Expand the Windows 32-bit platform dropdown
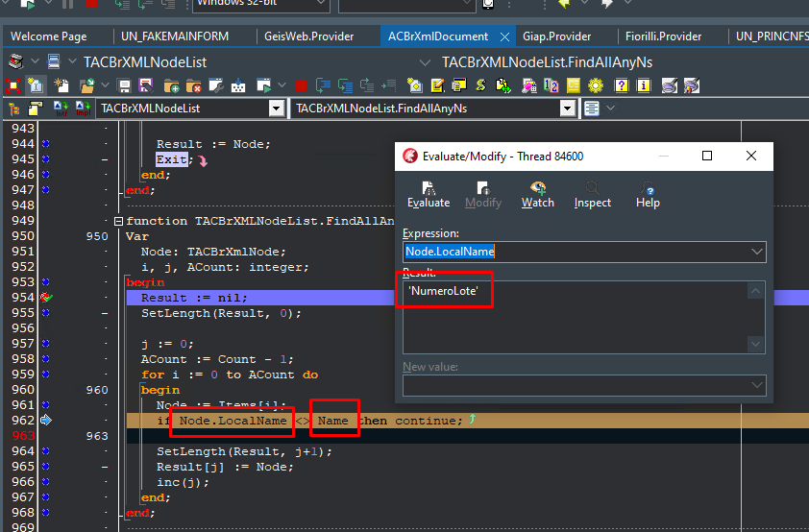Viewport: 809px width, 532px height. [321, 3]
